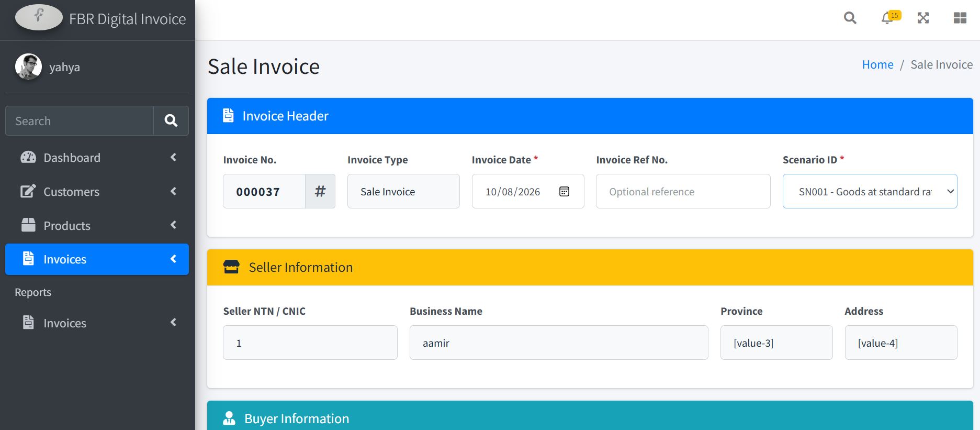Focus the Invoice Ref No. field

point(683,191)
